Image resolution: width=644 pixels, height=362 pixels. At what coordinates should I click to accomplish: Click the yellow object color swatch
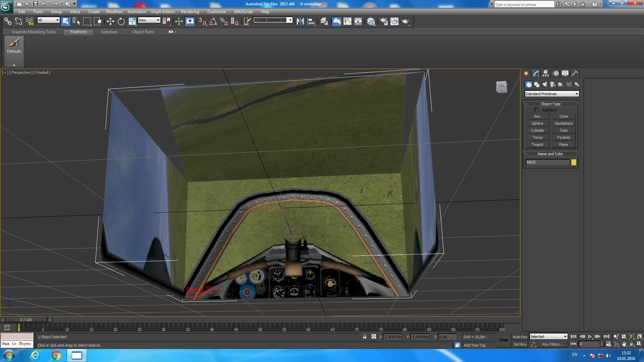(574, 162)
